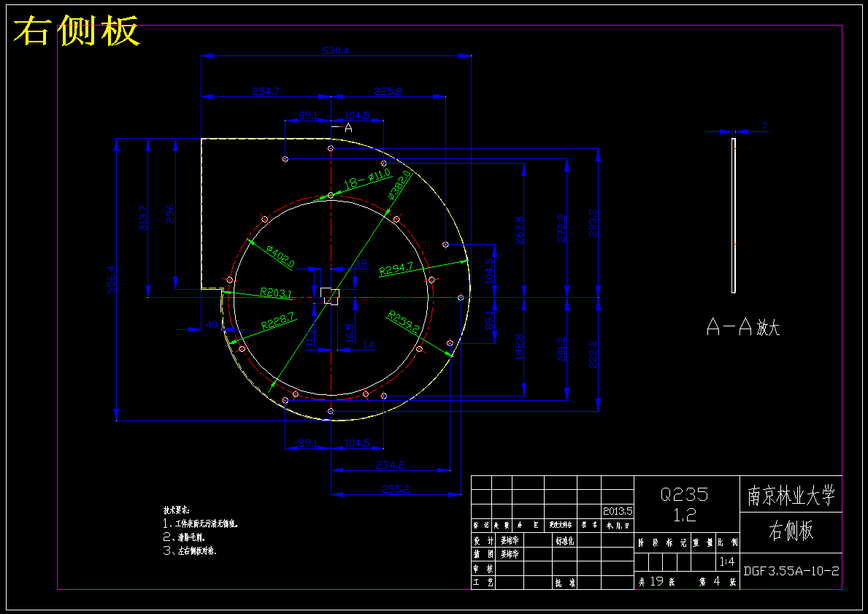Click the 设计 cell in title block
The height and width of the screenshot is (614, 868).
tap(482, 540)
